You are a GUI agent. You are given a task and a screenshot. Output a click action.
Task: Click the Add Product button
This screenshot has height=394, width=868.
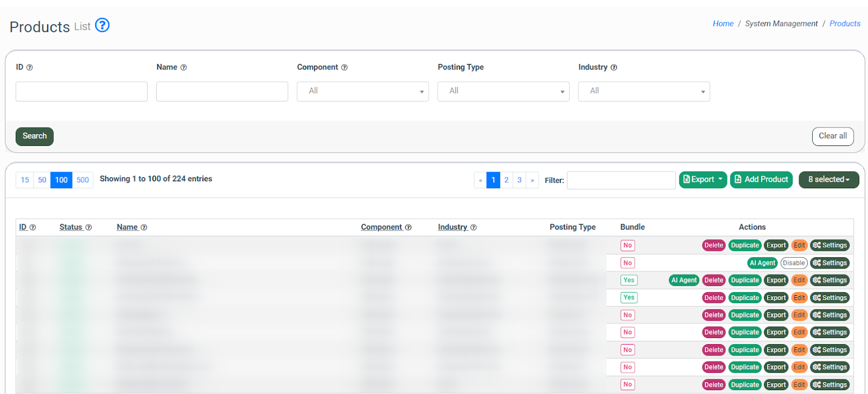point(761,180)
